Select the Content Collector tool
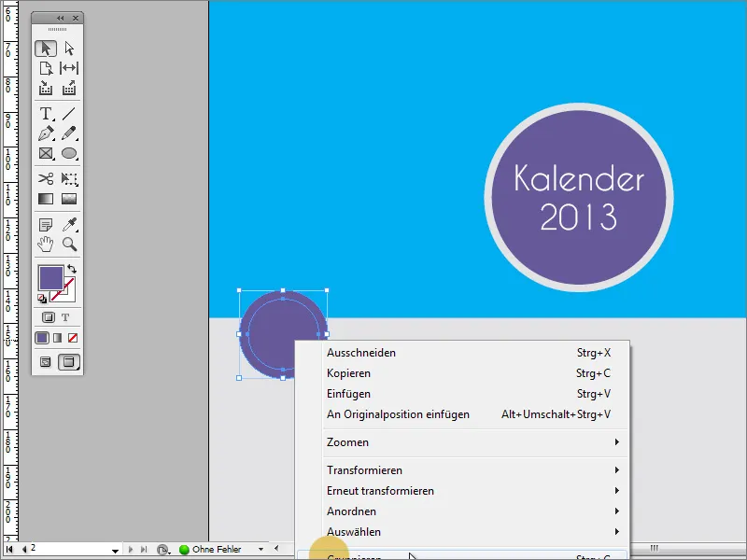 pos(46,88)
